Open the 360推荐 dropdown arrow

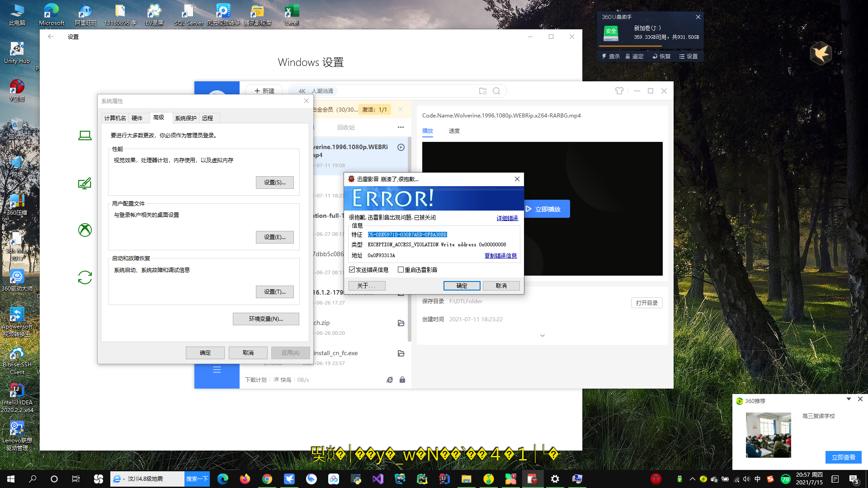point(849,399)
